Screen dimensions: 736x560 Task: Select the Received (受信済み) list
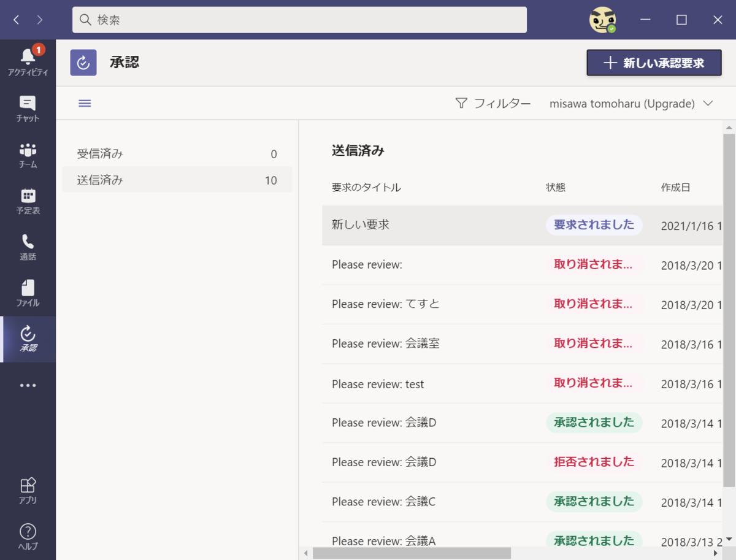177,153
